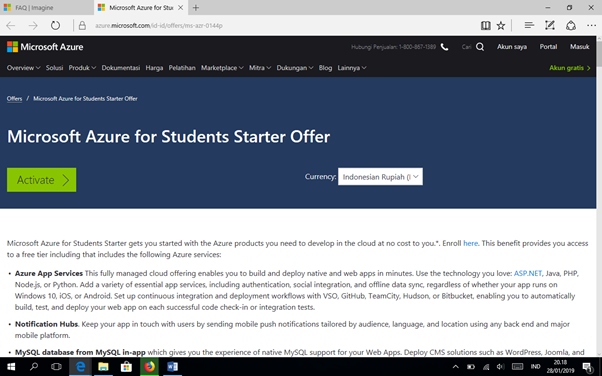
Task: Open Firefox from the taskbar
Action: pos(149,367)
